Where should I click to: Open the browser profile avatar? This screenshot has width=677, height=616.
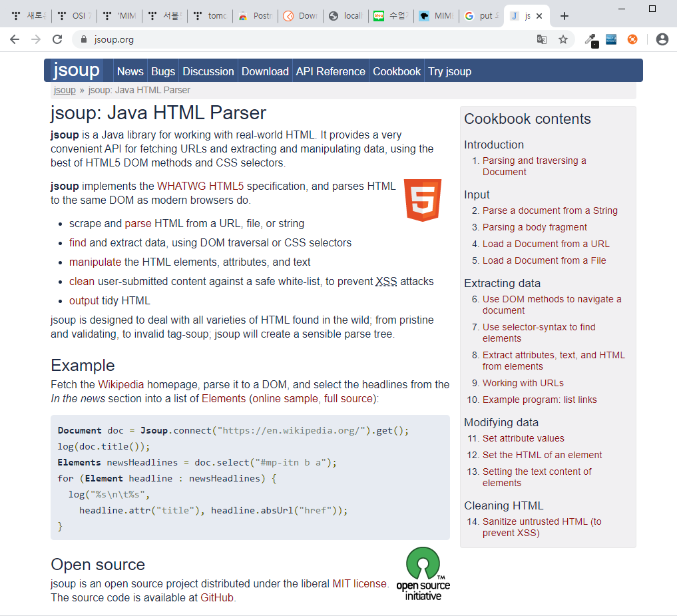pyautogui.click(x=662, y=39)
